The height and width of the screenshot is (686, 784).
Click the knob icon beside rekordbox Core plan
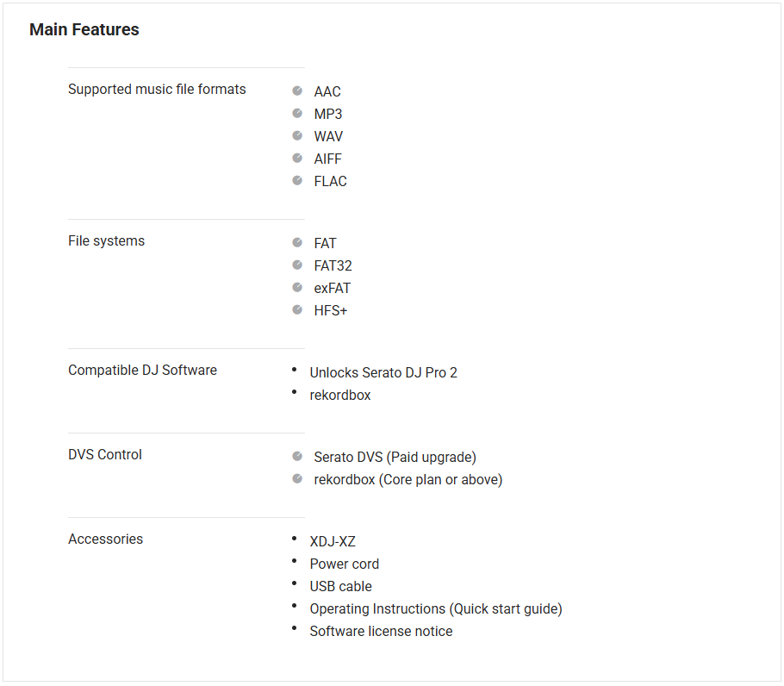click(x=297, y=478)
